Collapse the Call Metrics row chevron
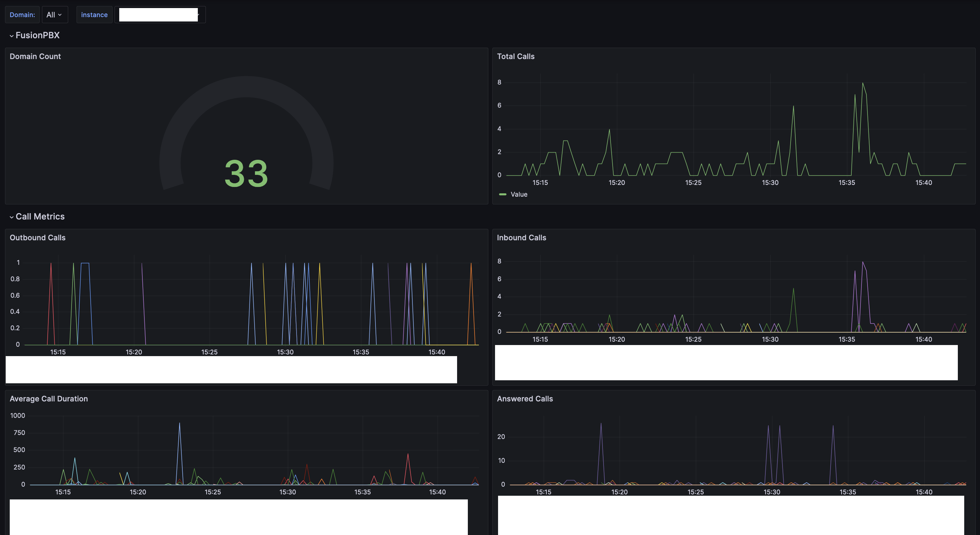The width and height of the screenshot is (980, 535). point(11,217)
